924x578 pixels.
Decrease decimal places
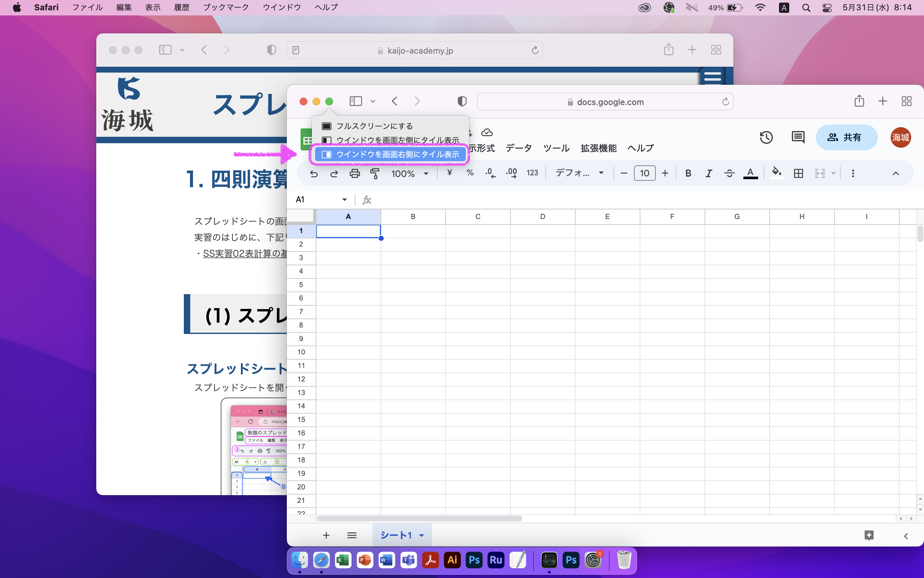tap(491, 173)
